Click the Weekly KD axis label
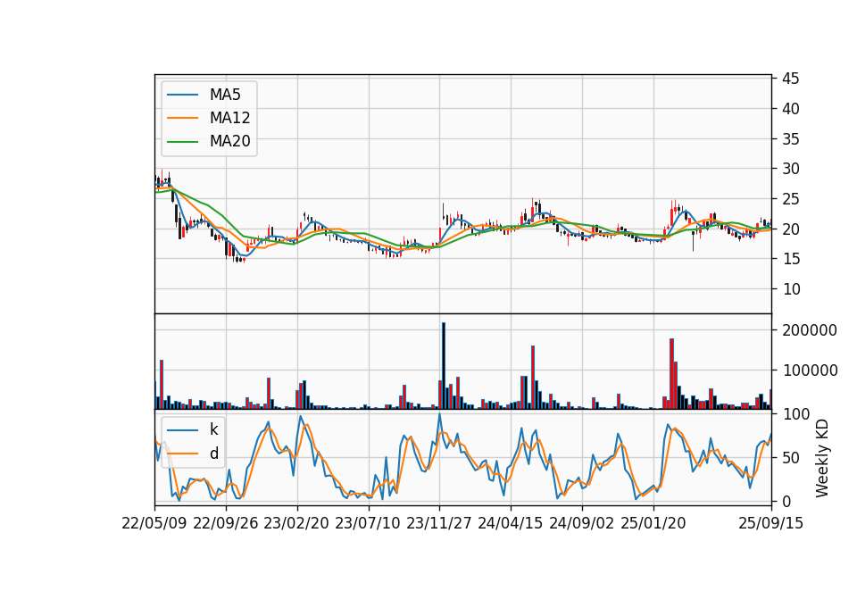The width and height of the screenshot is (857, 616). point(822,459)
